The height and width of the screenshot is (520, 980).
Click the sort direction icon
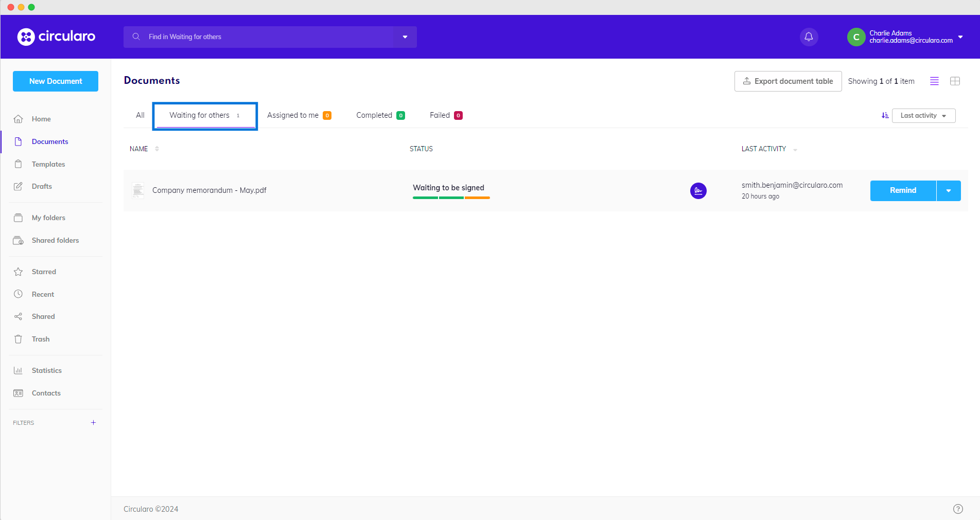click(x=885, y=116)
